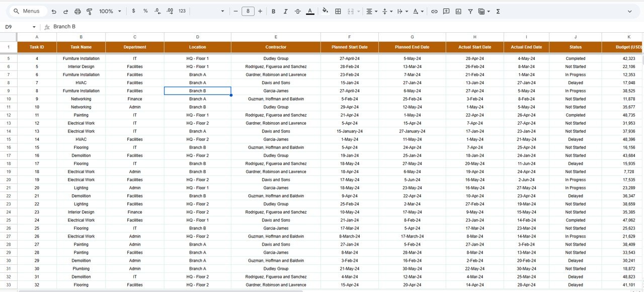Open the Borders tool
This screenshot has width=644, height=292.
(x=338, y=11)
